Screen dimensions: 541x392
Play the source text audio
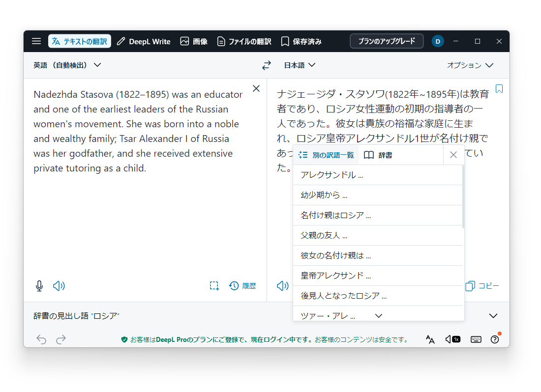tap(59, 285)
